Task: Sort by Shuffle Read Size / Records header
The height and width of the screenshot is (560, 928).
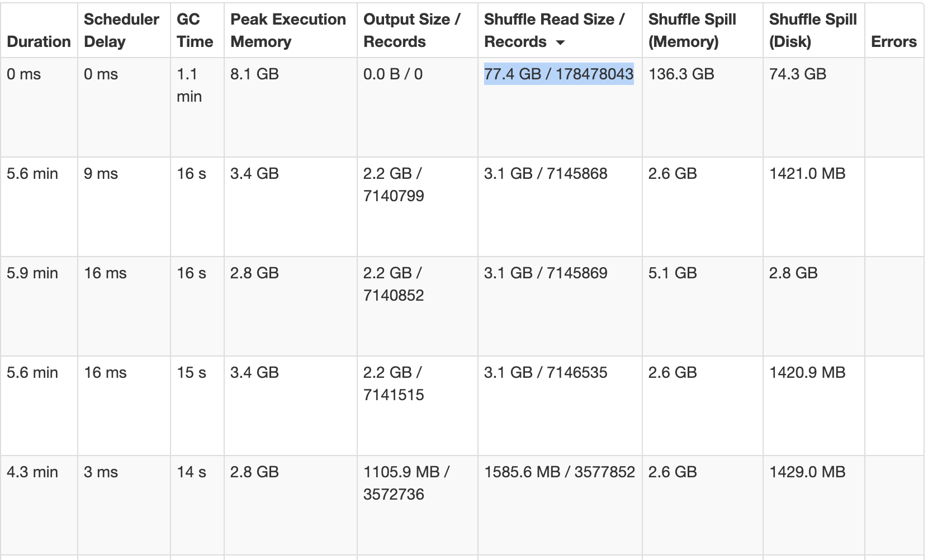Action: click(x=554, y=30)
